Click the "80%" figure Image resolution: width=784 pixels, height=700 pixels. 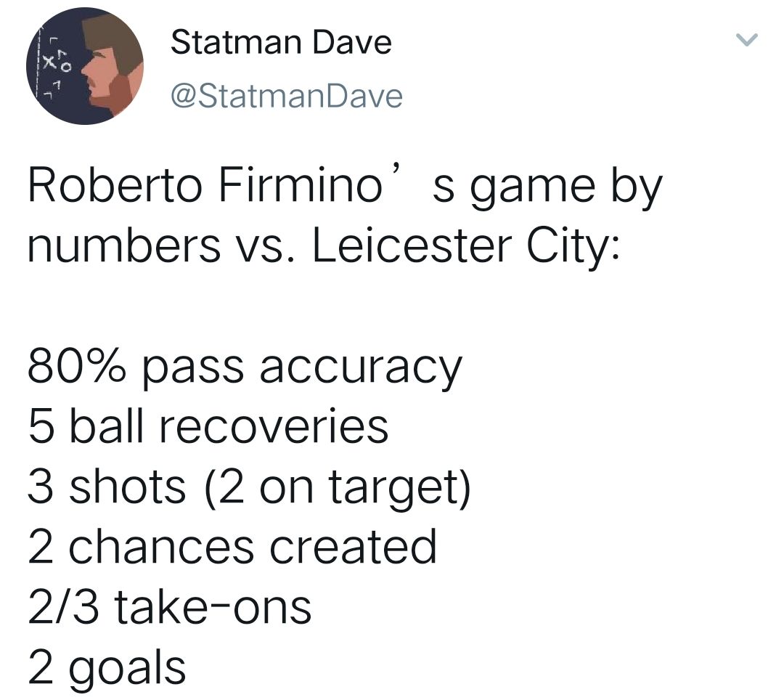coord(74,365)
